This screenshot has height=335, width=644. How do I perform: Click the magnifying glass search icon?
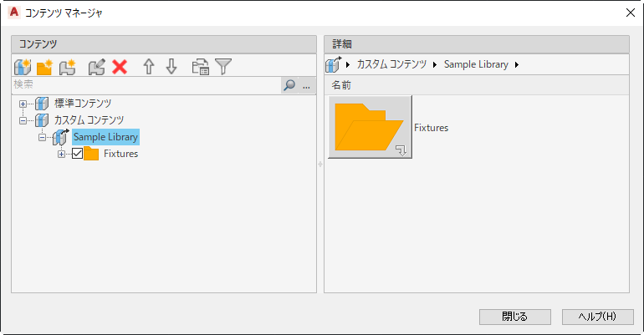pos(289,85)
